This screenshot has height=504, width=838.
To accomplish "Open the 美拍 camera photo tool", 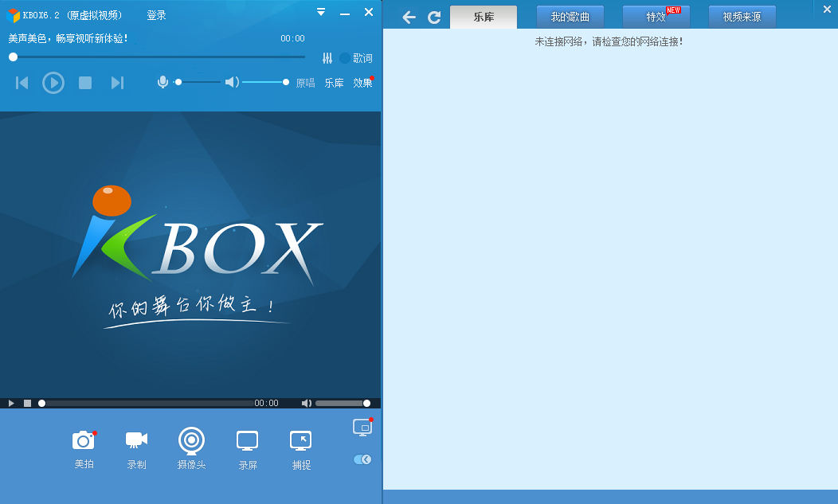I will [84, 440].
